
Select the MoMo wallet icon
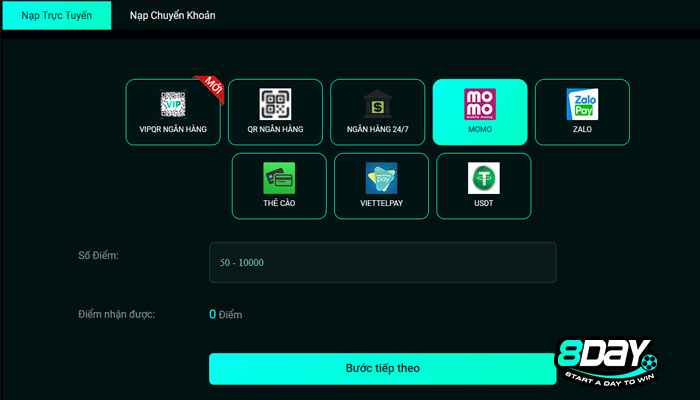point(480,104)
